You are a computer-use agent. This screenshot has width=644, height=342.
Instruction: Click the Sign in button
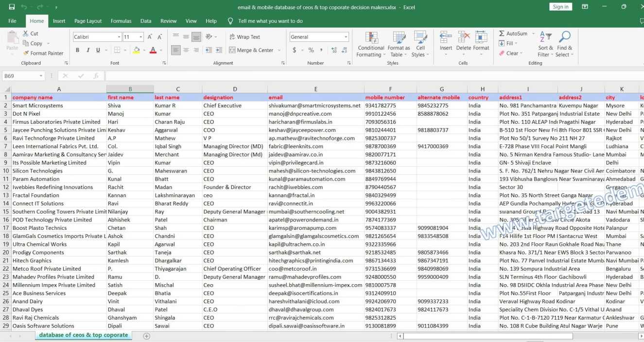[x=560, y=6]
